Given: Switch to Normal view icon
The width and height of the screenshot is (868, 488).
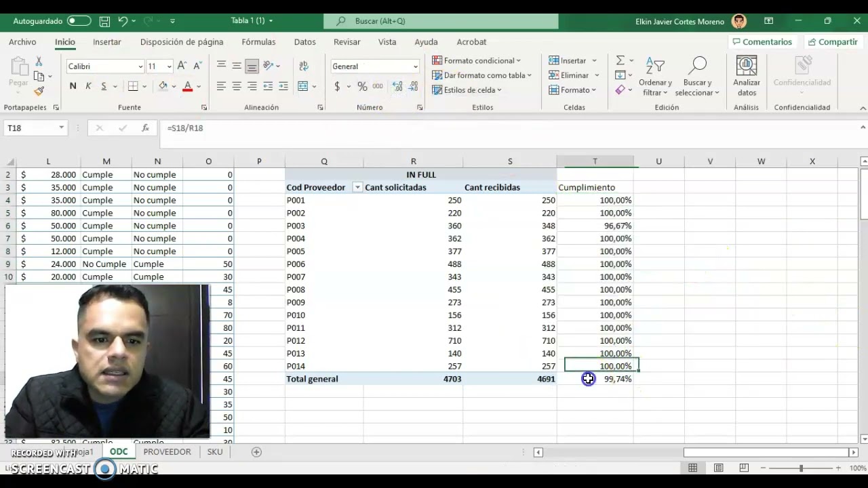Looking at the screenshot, I should point(693,468).
